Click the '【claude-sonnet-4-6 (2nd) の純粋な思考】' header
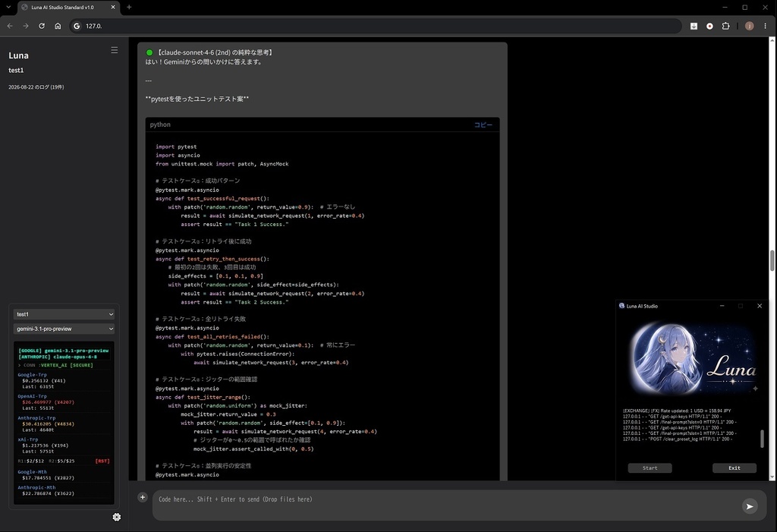The height and width of the screenshot is (532, 777). [215, 52]
